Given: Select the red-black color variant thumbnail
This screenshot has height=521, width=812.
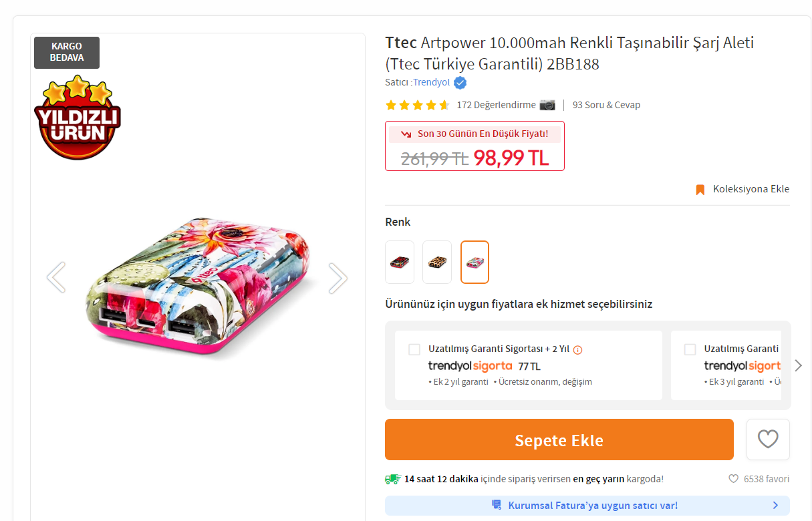Looking at the screenshot, I should tap(400, 262).
